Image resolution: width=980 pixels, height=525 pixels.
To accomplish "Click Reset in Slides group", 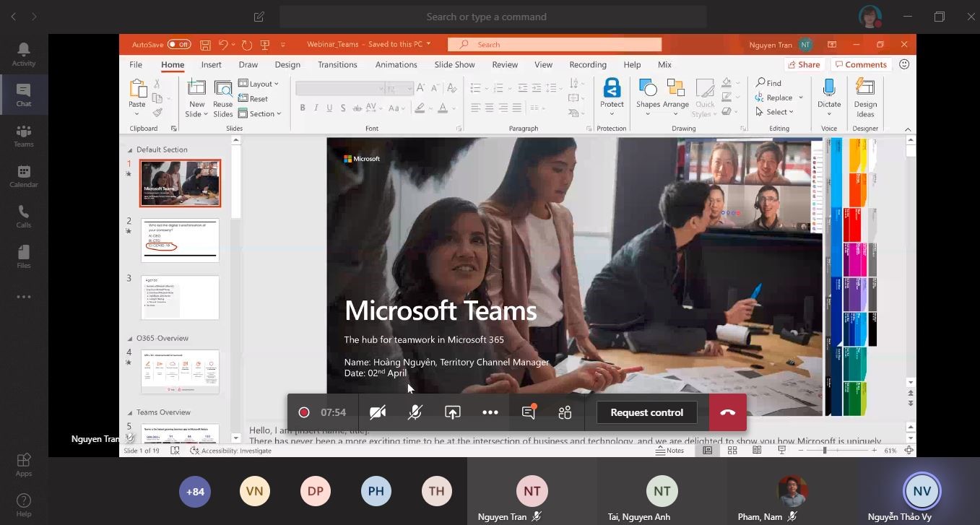I will point(253,99).
